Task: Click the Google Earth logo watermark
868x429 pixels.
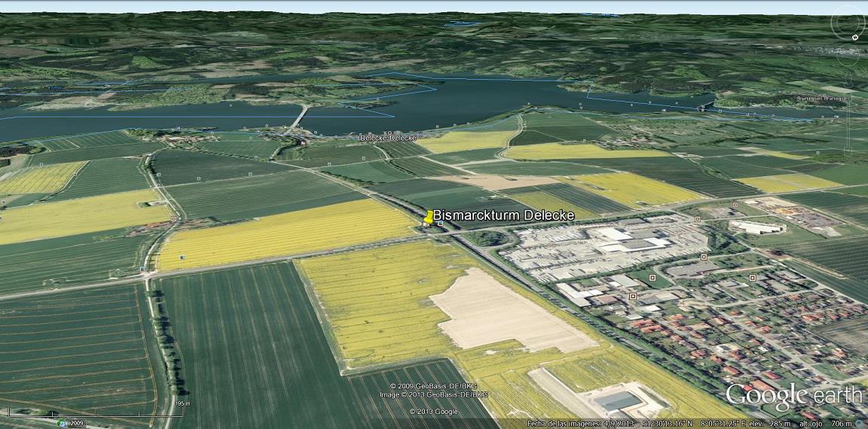Action: coord(793,395)
